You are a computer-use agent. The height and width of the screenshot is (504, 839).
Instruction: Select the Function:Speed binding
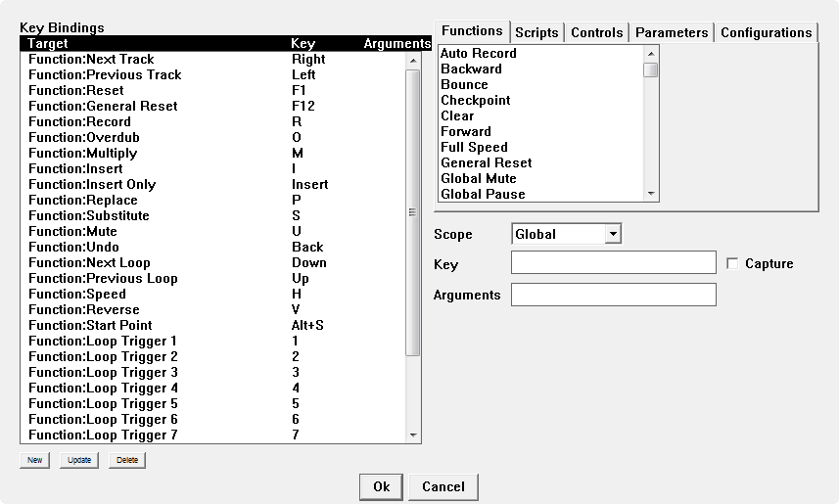pos(213,294)
